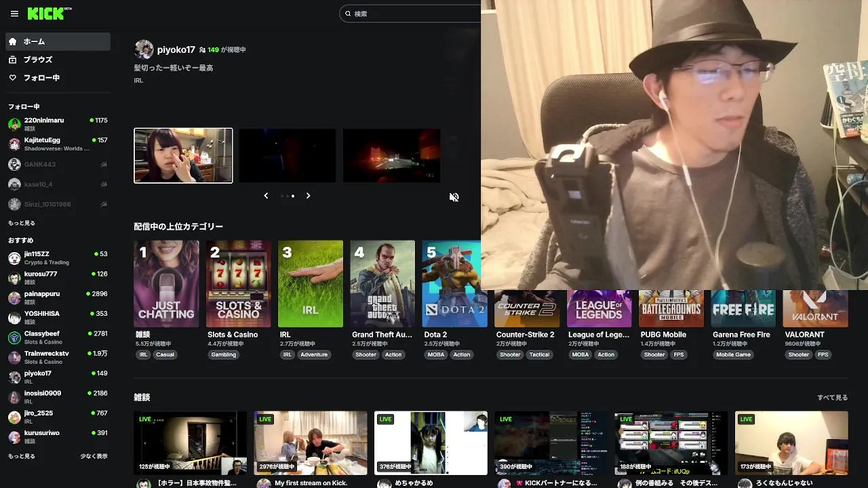The width and height of the screenshot is (868, 488).
Task: Click すべて見る for 雑談 section
Action: 833,398
